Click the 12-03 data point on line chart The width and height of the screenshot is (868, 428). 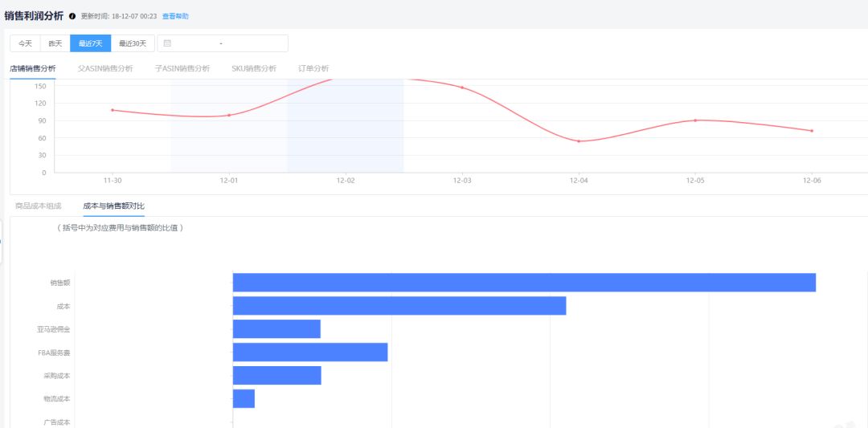461,88
